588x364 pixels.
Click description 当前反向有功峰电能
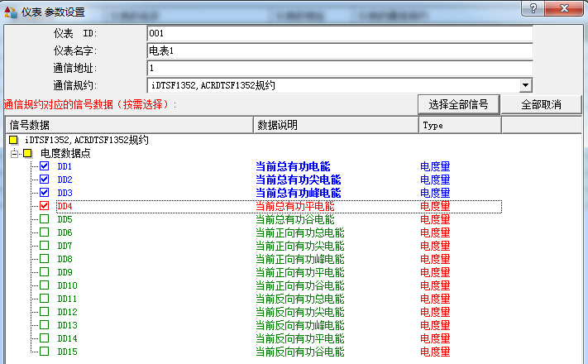tap(299, 325)
